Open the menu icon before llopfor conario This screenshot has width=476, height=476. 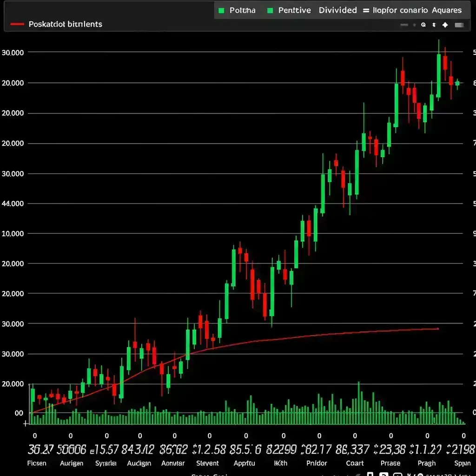tap(366, 10)
